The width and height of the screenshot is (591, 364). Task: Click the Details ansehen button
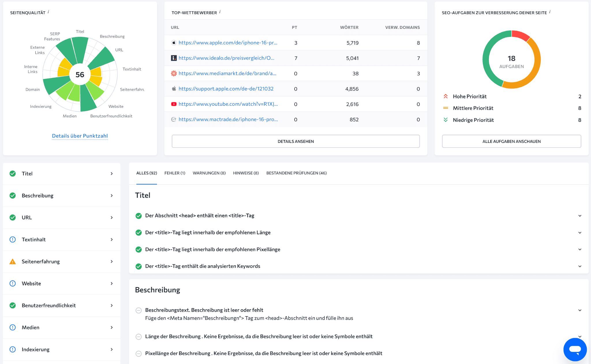coord(295,141)
